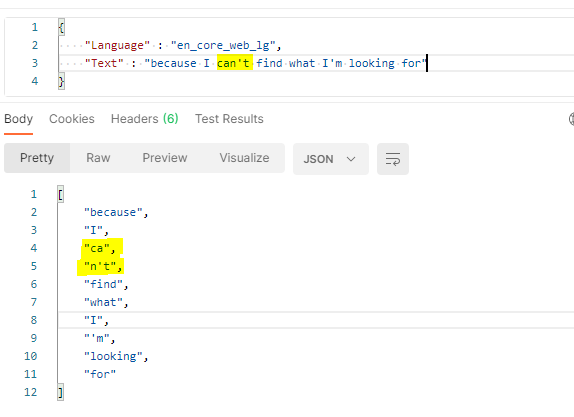Viewport: 574px width, 417px height.
Task: Switch to the Cookies tab
Action: coord(72,119)
